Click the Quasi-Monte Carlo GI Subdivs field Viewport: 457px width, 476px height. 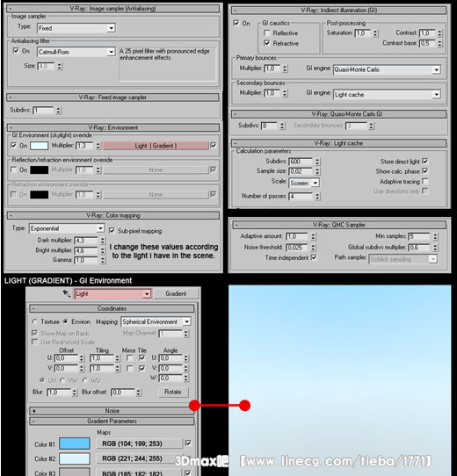269,126
